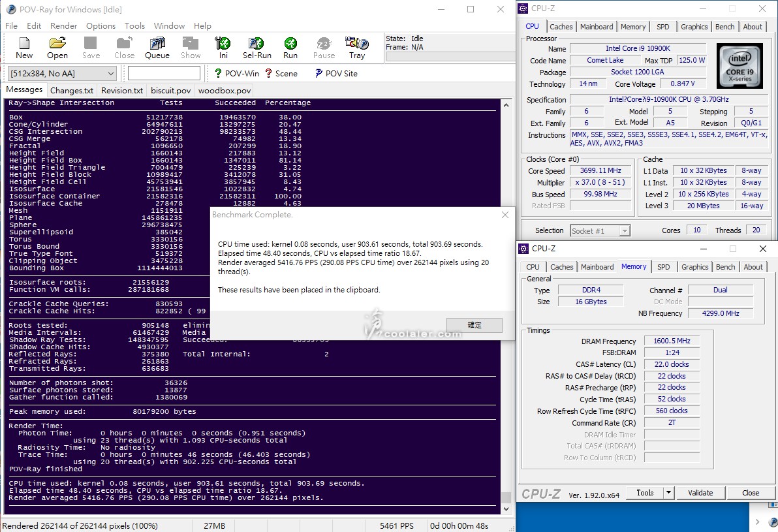Start rendering with the Run icon
The width and height of the screenshot is (778, 532).
pyautogui.click(x=290, y=48)
